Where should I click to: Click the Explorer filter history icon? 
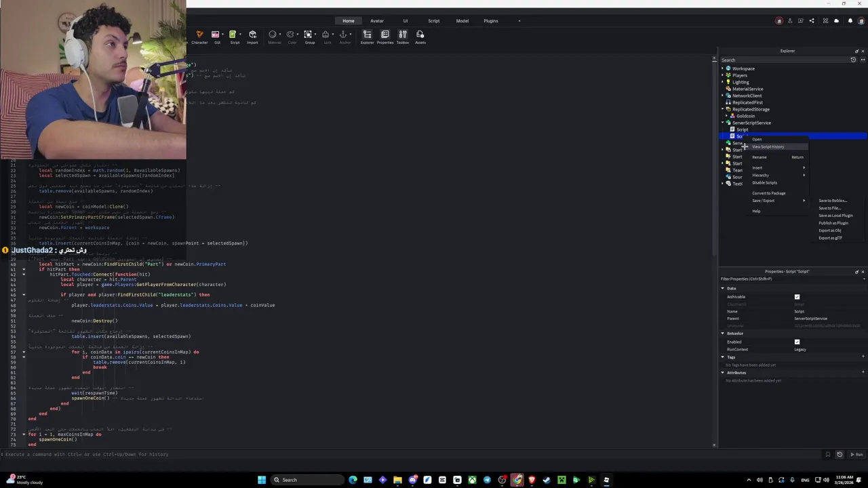[853, 60]
